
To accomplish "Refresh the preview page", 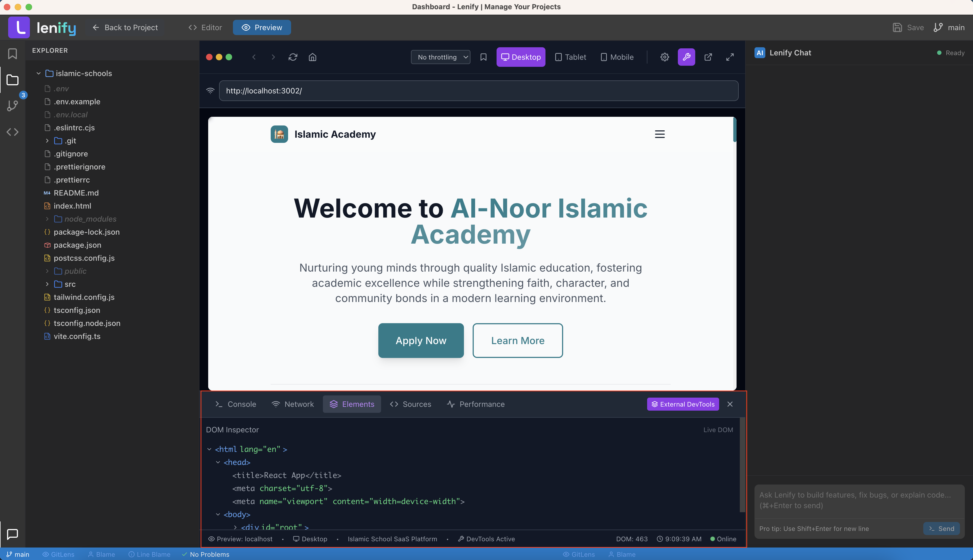I will tap(293, 57).
